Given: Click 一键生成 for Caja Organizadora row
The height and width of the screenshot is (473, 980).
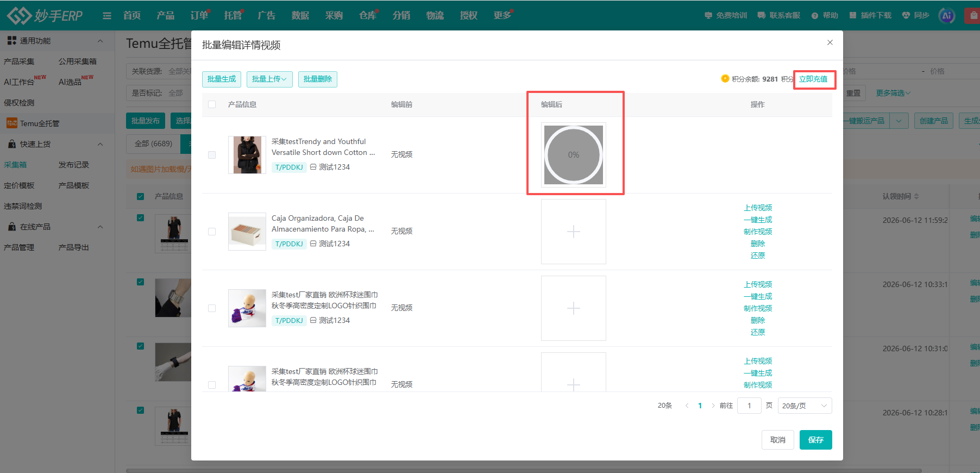Looking at the screenshot, I should click(758, 220).
